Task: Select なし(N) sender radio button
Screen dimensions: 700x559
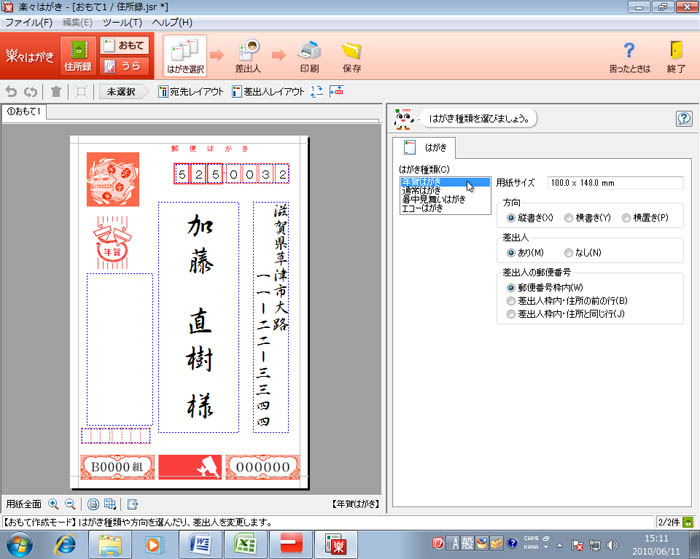Action: point(569,253)
